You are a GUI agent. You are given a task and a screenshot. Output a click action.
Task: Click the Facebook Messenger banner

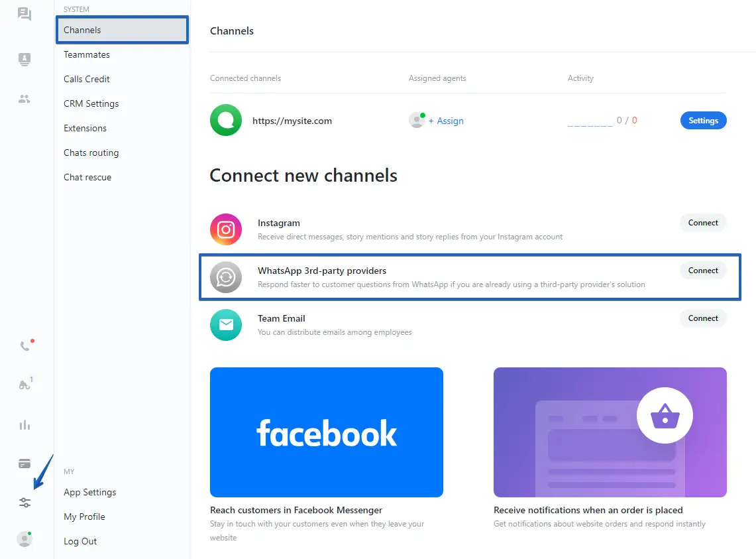coord(326,432)
